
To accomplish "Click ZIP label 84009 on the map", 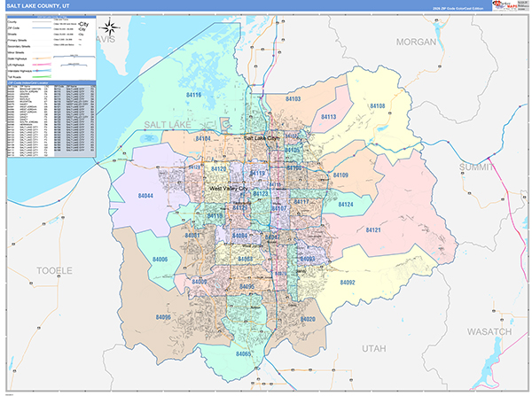I will click(199, 282).
